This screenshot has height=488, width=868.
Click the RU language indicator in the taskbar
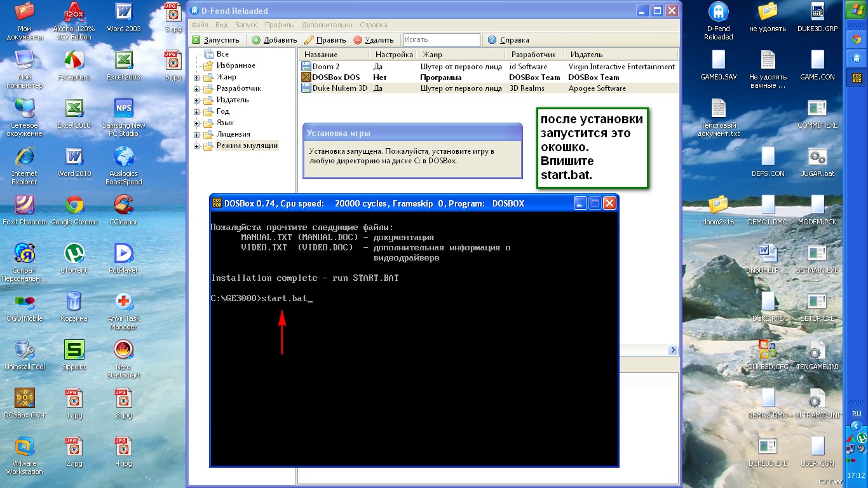855,413
